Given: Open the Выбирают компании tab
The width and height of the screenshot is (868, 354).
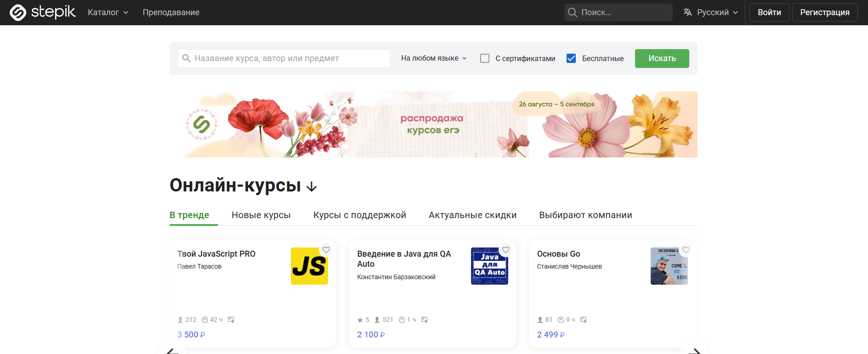Looking at the screenshot, I should (x=585, y=215).
